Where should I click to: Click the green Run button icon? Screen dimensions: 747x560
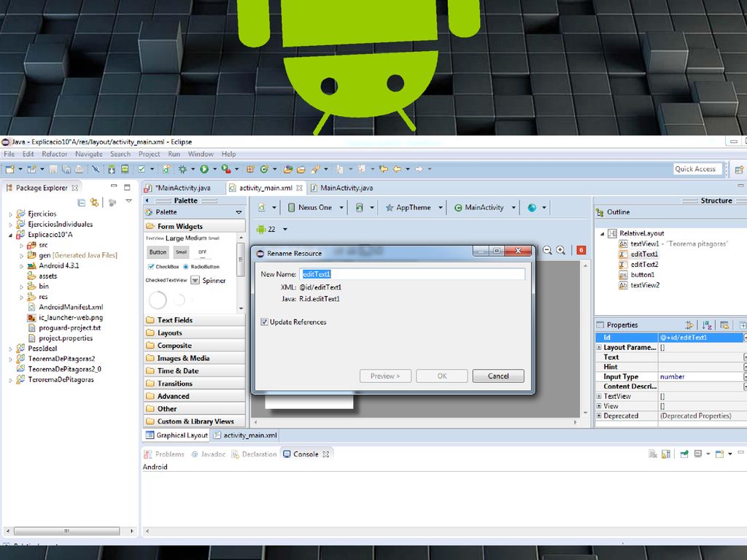(x=204, y=169)
